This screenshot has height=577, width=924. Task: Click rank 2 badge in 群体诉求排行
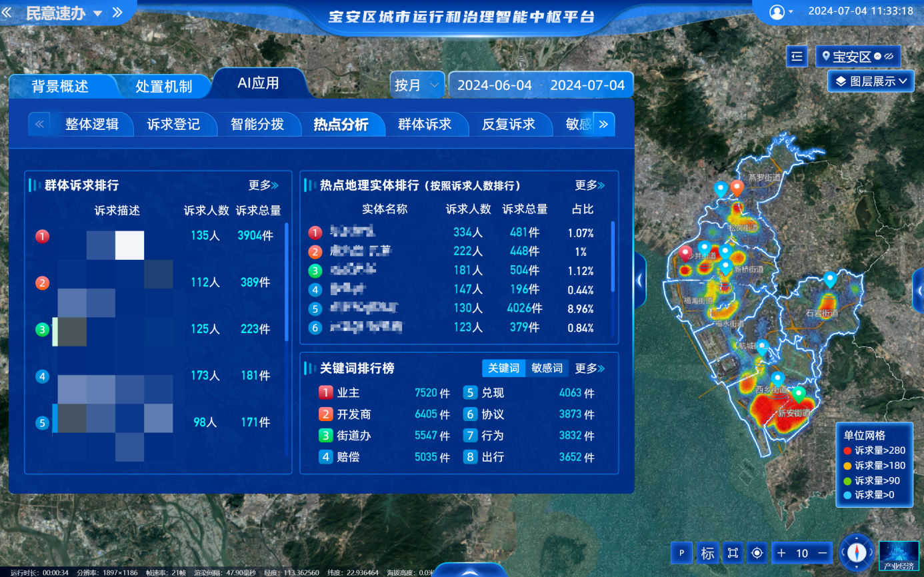[43, 283]
